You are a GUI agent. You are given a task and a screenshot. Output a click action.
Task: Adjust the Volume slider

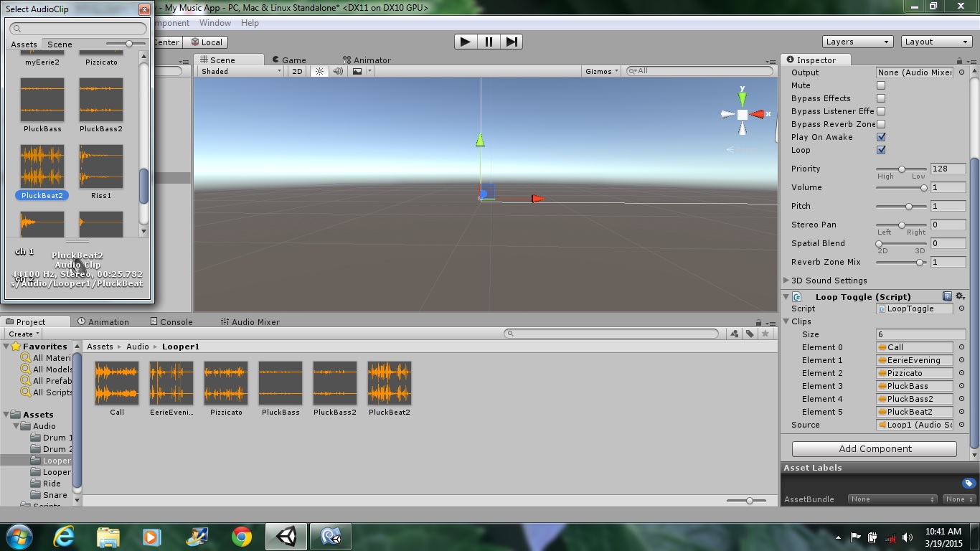point(902,187)
